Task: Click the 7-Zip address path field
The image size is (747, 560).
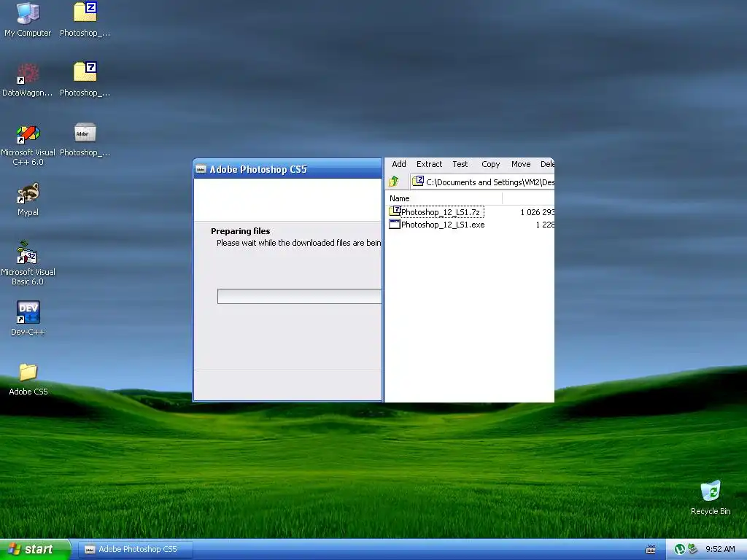Action: coord(482,182)
